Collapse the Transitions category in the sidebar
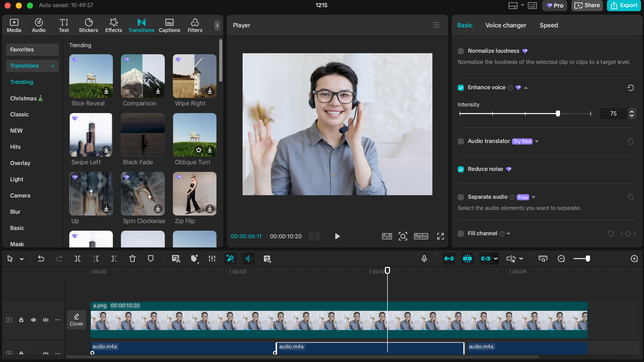644x362 pixels. pyautogui.click(x=53, y=66)
